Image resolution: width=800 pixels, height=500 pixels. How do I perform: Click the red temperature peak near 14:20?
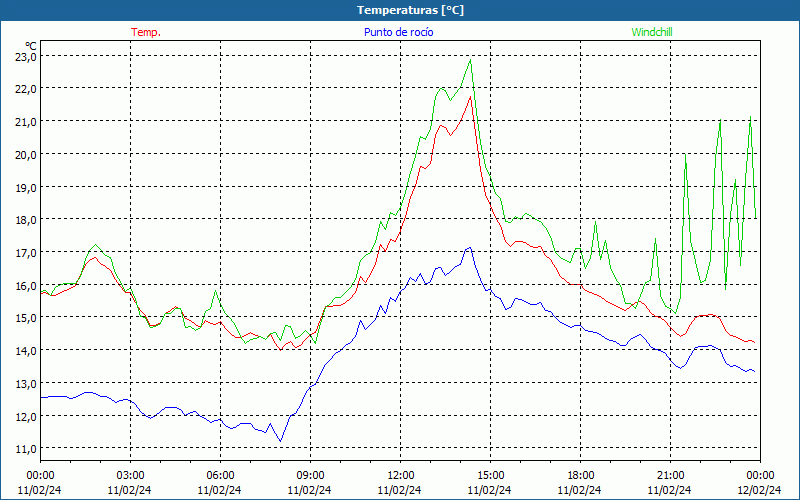pyautogui.click(x=470, y=96)
